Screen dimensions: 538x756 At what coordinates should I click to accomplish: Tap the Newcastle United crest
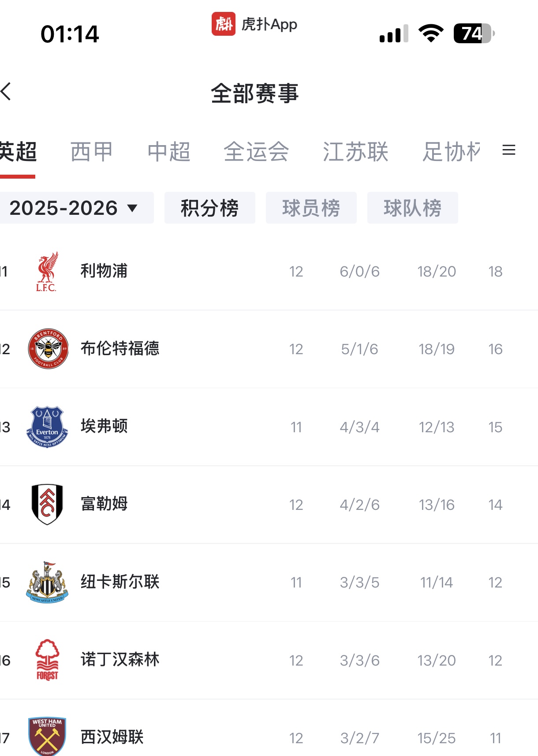tap(47, 582)
